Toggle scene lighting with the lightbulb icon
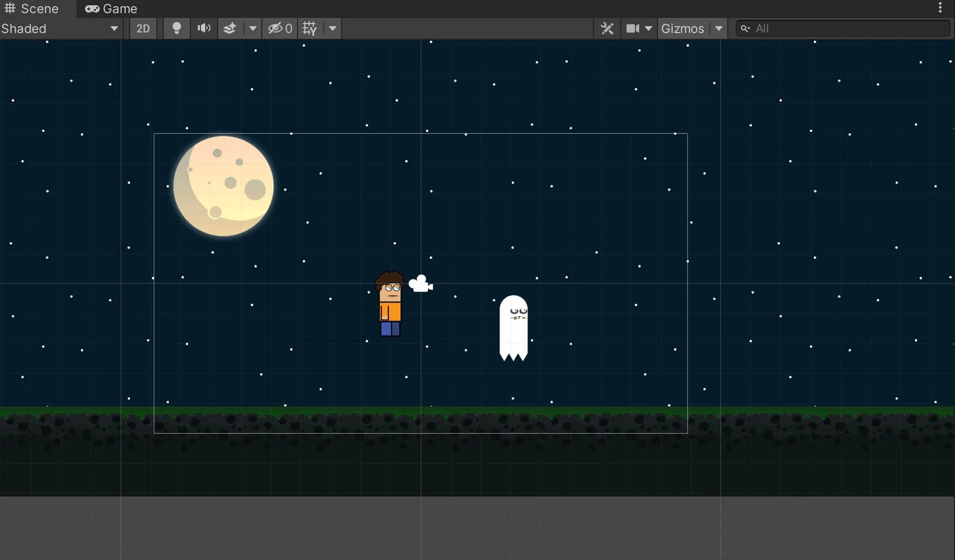The image size is (955, 560). pos(176,28)
